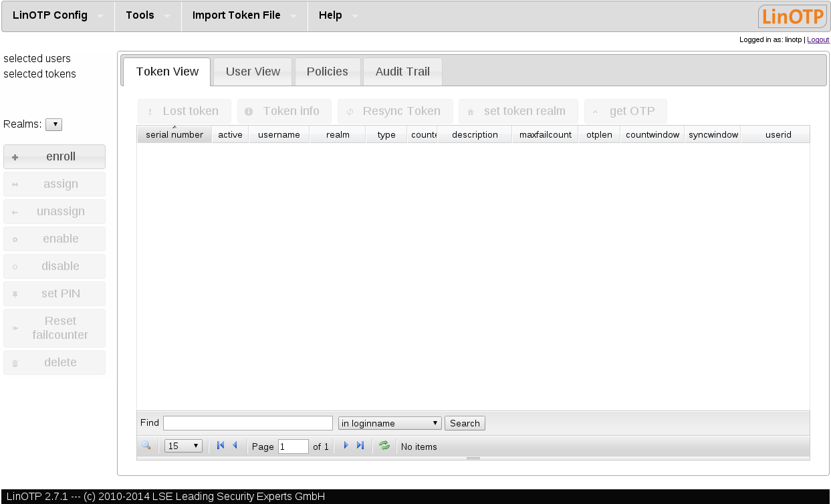Click the Tools menu dropdown arrow
This screenshot has height=504, width=831.
click(167, 17)
